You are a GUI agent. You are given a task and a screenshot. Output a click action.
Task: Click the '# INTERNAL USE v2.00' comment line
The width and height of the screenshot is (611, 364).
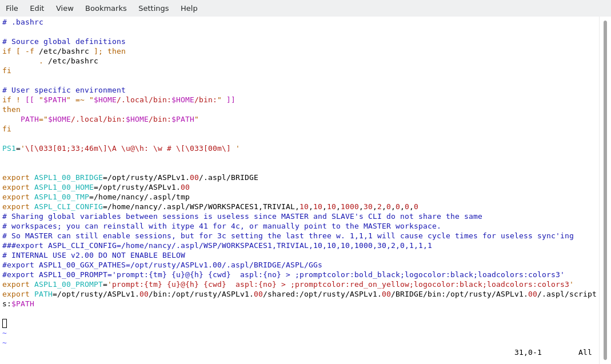[94, 255]
